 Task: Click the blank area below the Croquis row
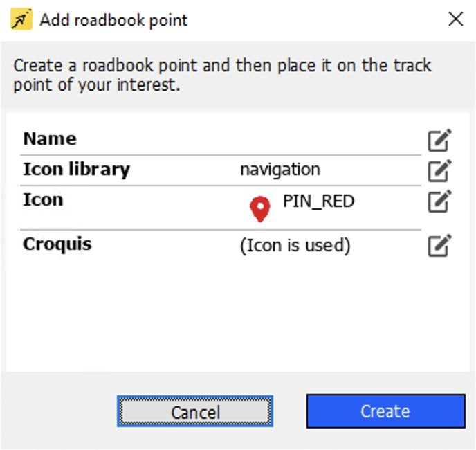221,312
